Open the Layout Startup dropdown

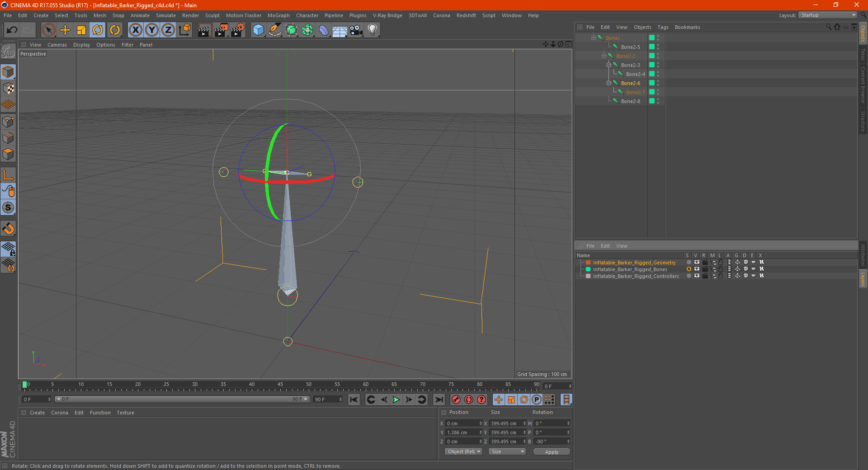point(828,15)
